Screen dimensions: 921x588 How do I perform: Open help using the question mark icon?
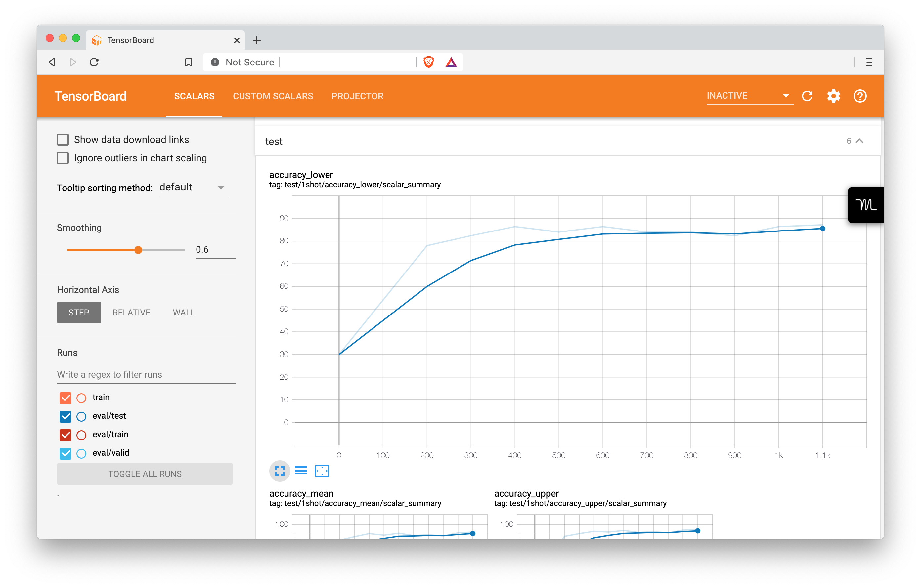(859, 96)
